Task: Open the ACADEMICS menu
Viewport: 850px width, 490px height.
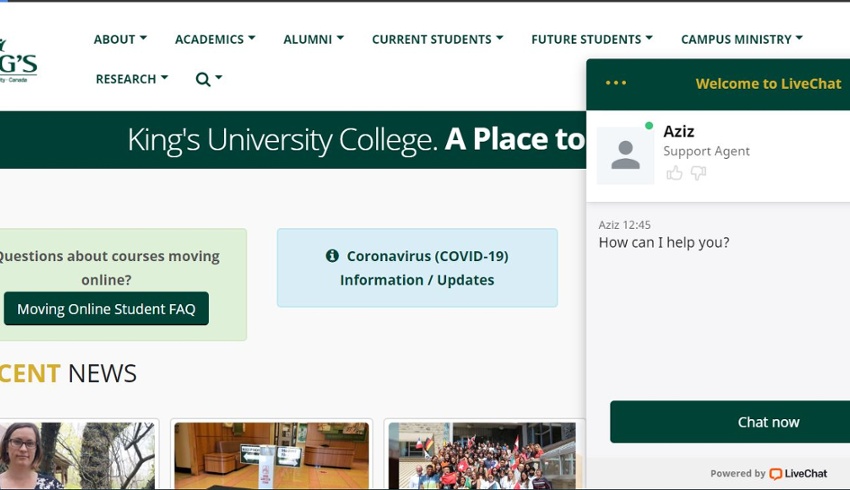Action: 215,40
